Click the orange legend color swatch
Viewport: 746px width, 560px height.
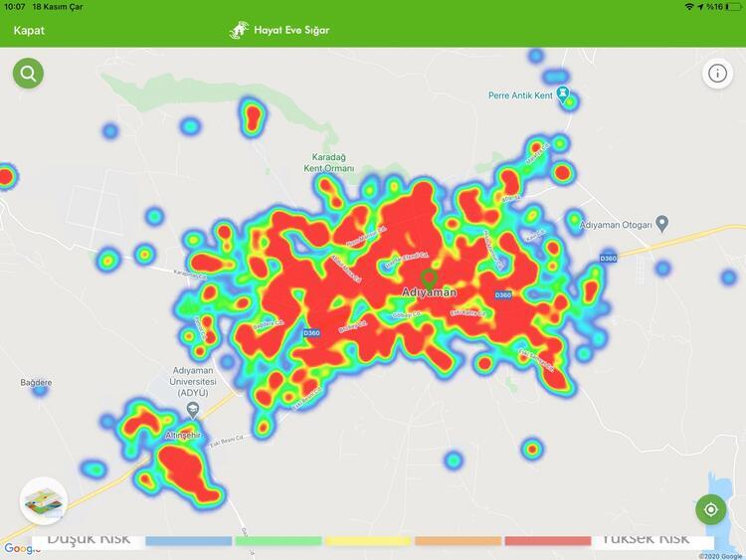tap(457, 541)
